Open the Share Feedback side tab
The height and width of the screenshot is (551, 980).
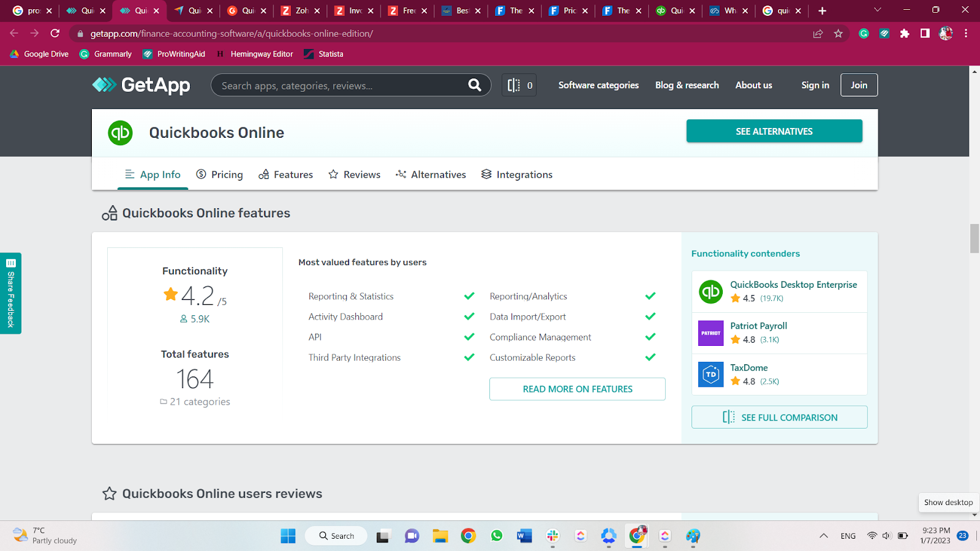coord(10,293)
